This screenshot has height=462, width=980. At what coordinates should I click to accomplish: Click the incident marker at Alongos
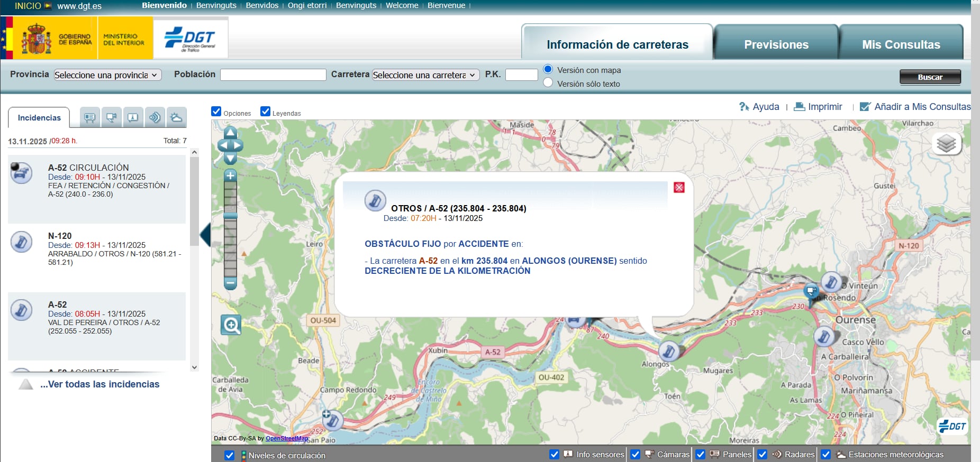coord(669,350)
